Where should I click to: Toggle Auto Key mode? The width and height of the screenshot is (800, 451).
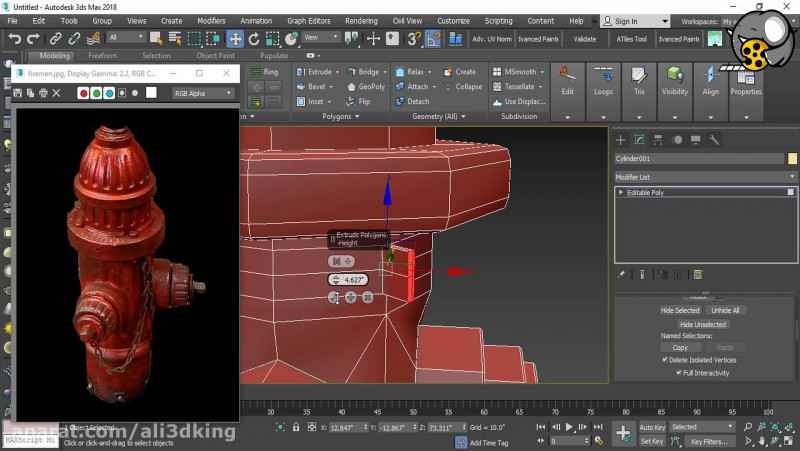coord(652,428)
